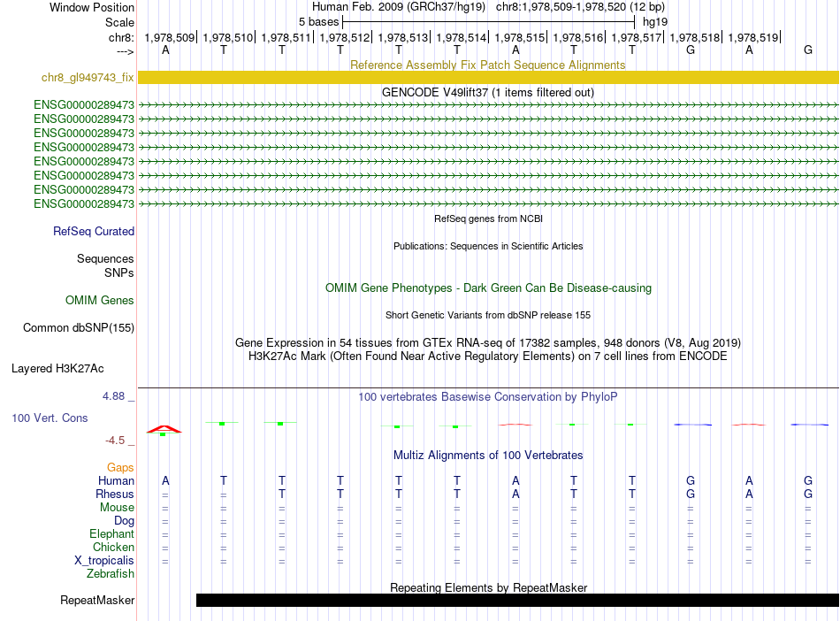Screen dimensions: 840x621
Task: Click the Human species row label
Action: tap(116, 480)
